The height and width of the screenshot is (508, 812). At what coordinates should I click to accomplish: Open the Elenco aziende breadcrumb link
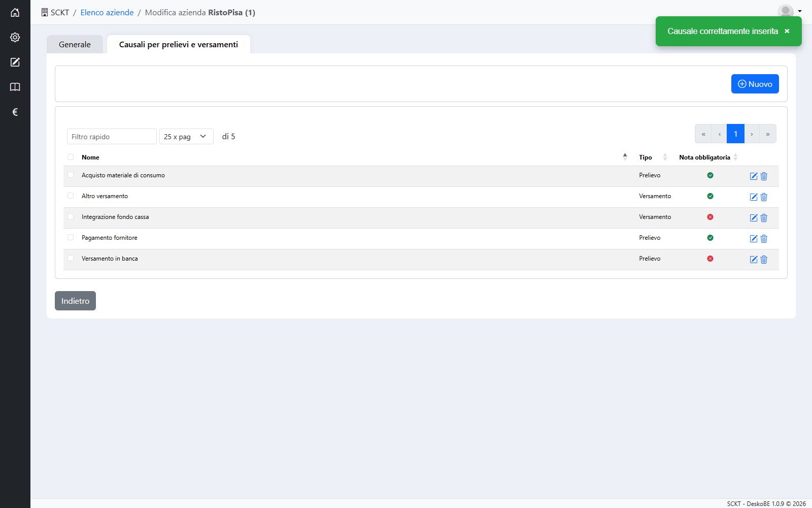pyautogui.click(x=107, y=12)
